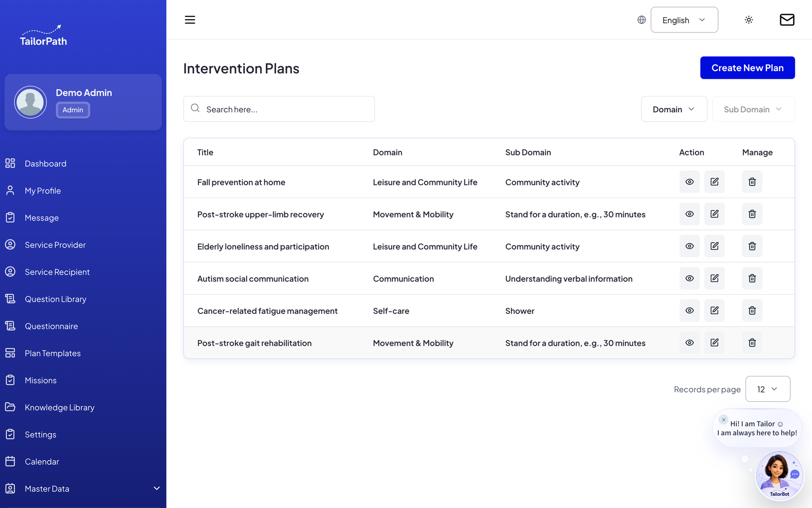Open the English language dropdown
Image resolution: width=812 pixels, height=508 pixels.
(x=684, y=20)
